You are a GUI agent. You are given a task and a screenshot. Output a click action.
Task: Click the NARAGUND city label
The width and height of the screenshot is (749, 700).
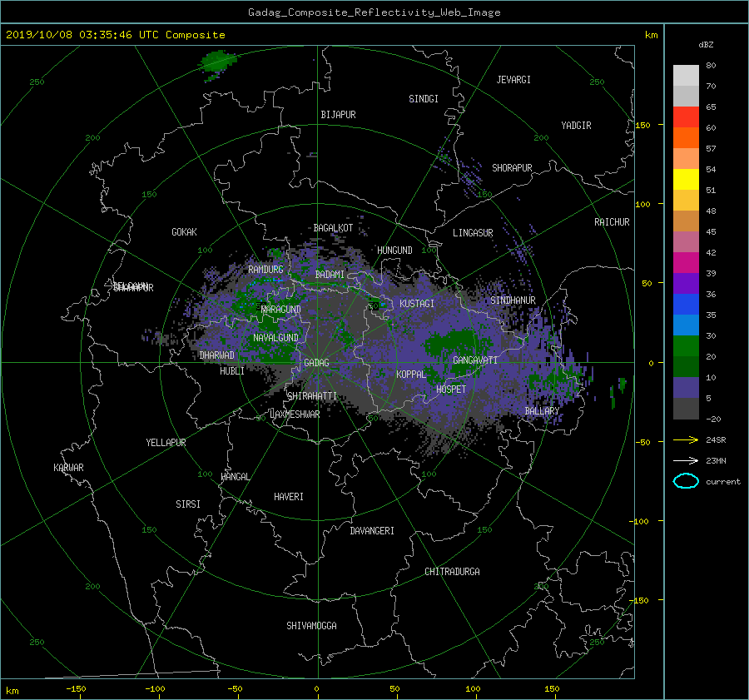tap(281, 310)
